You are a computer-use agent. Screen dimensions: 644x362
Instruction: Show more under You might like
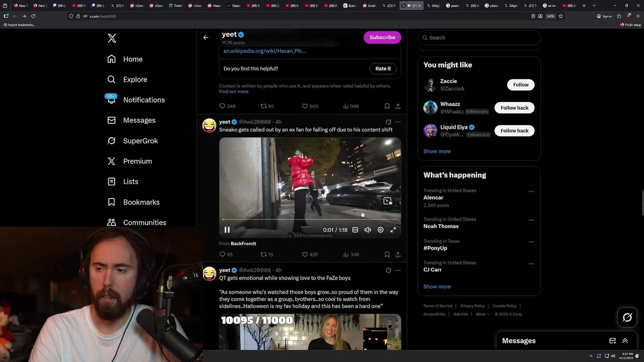437,151
